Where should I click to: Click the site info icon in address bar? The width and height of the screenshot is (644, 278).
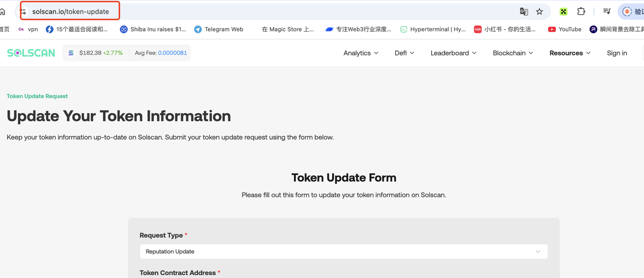click(x=23, y=12)
